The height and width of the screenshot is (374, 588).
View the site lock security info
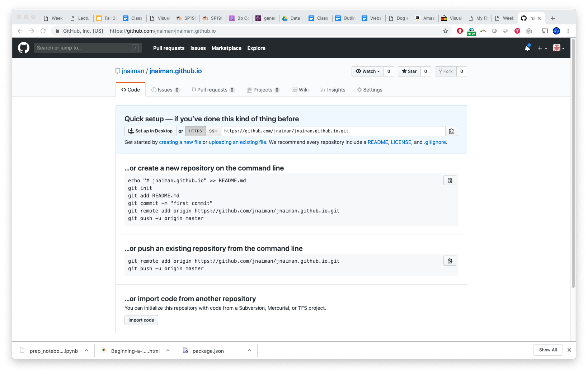[x=57, y=31]
